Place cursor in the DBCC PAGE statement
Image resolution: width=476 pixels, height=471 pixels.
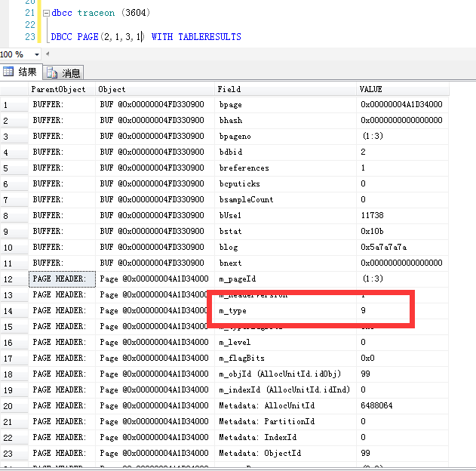pyautogui.click(x=146, y=37)
